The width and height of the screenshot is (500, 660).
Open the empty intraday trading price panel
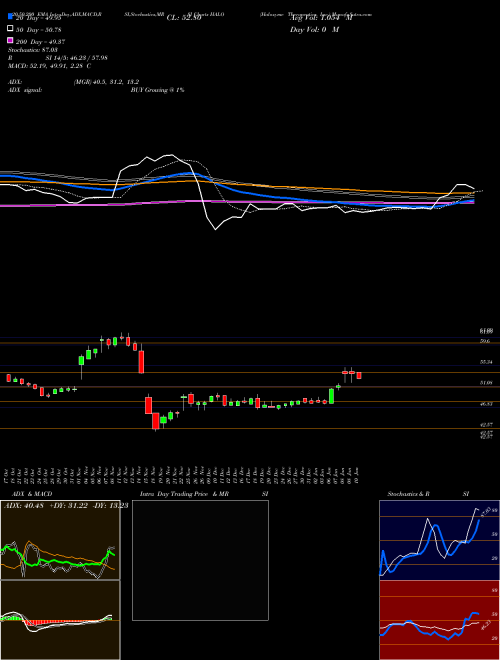click(x=200, y=560)
